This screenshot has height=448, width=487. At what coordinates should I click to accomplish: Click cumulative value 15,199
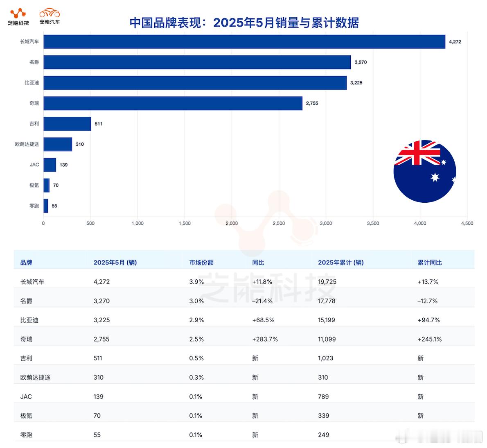point(327,320)
